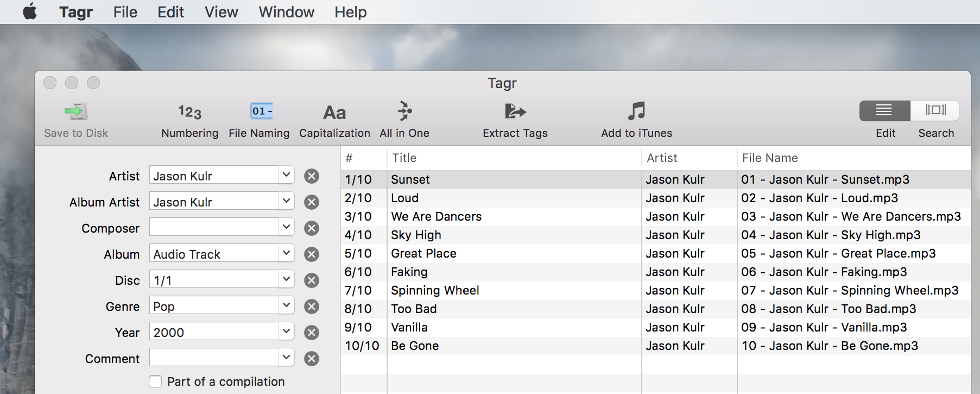Open the File Naming tool
The width and height of the screenshot is (980, 394).
[261, 111]
